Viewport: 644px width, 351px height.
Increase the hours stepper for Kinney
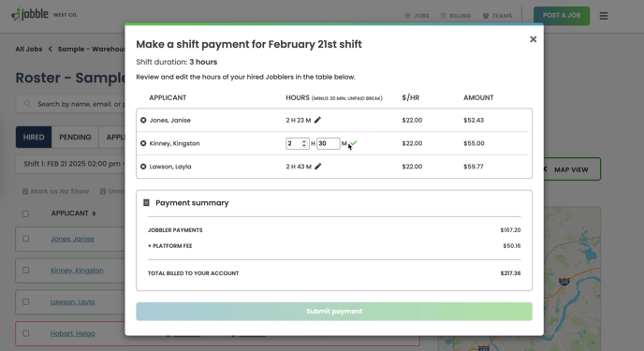tap(304, 141)
